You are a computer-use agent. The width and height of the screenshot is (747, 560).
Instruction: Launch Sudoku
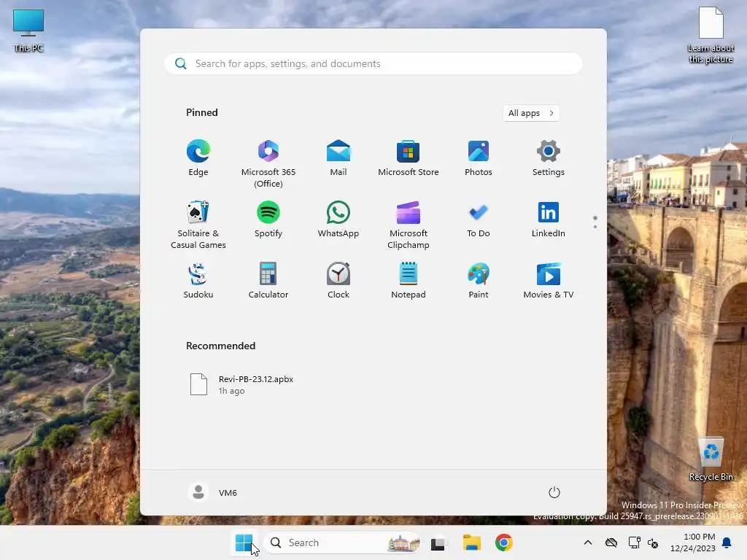pyautogui.click(x=198, y=281)
